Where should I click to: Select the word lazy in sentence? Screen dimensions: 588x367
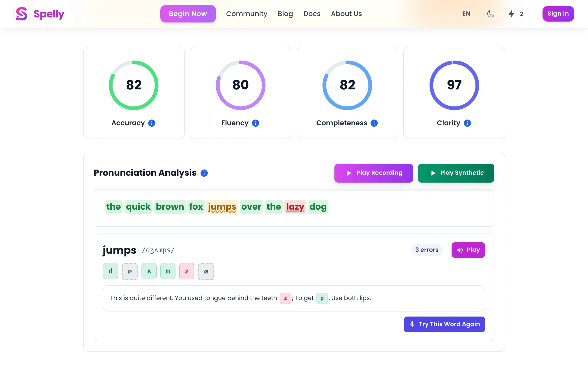pos(295,207)
